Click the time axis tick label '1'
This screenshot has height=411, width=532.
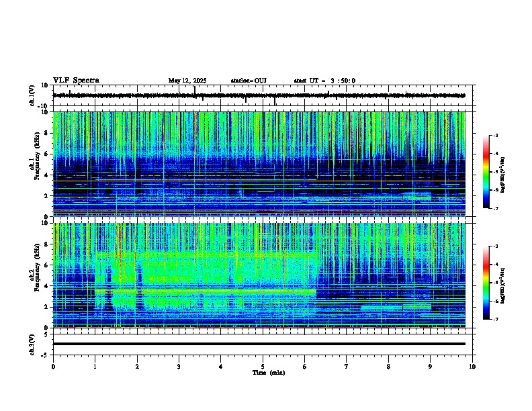coord(95,367)
